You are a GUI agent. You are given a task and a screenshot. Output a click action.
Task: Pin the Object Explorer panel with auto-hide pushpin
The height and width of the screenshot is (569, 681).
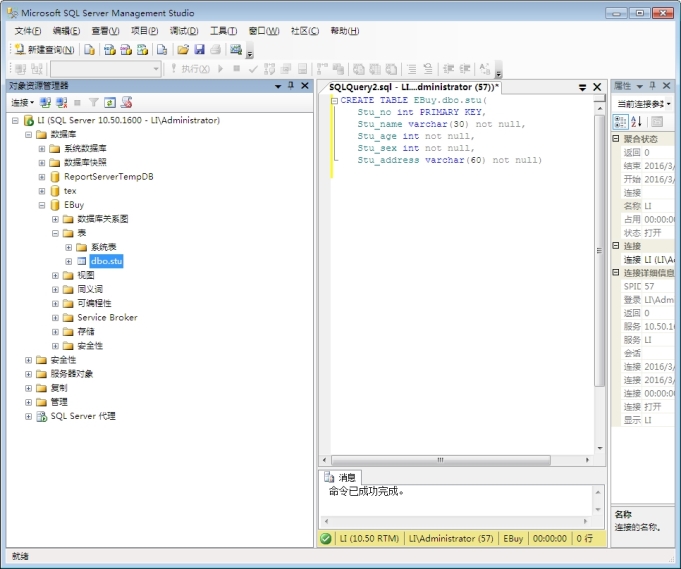[291, 86]
